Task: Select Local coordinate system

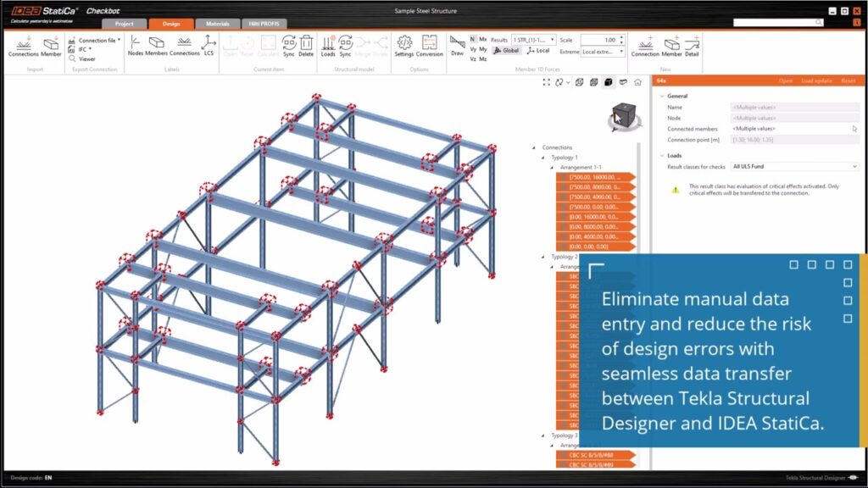Action: [537, 50]
